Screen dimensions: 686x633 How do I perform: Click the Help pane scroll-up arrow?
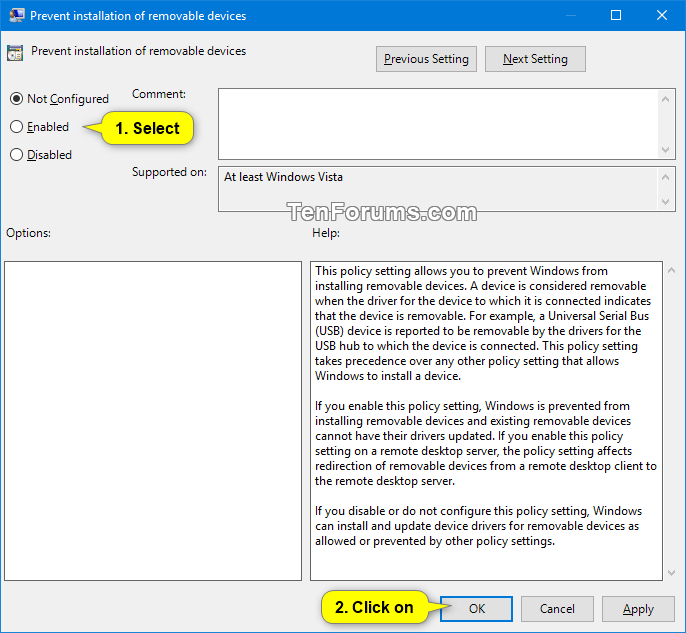coord(672,271)
